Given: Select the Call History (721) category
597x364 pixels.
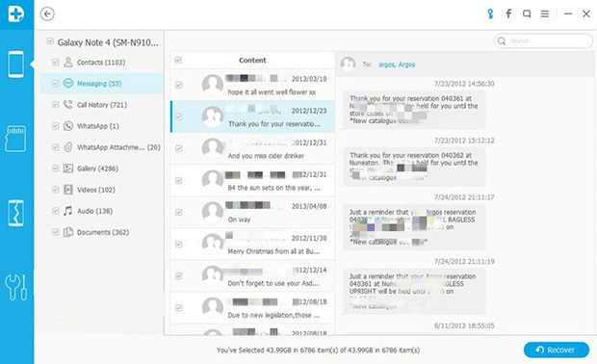Looking at the screenshot, I should (x=102, y=105).
